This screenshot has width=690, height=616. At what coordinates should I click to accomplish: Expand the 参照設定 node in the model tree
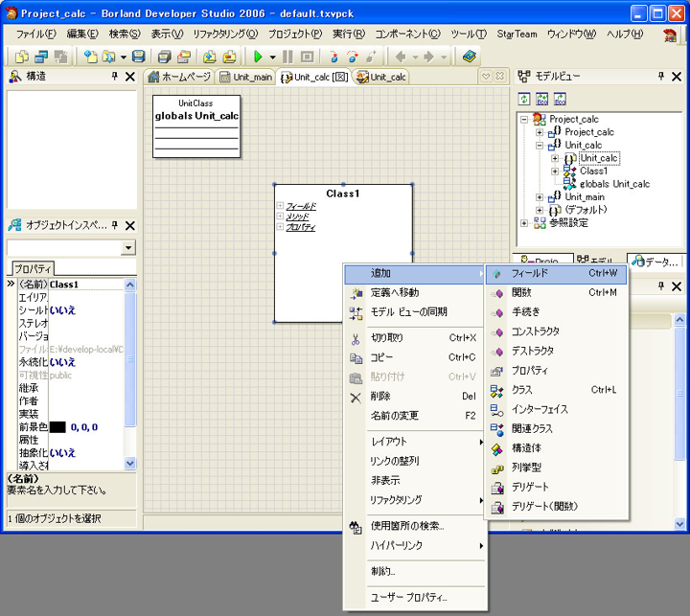pos(523,223)
